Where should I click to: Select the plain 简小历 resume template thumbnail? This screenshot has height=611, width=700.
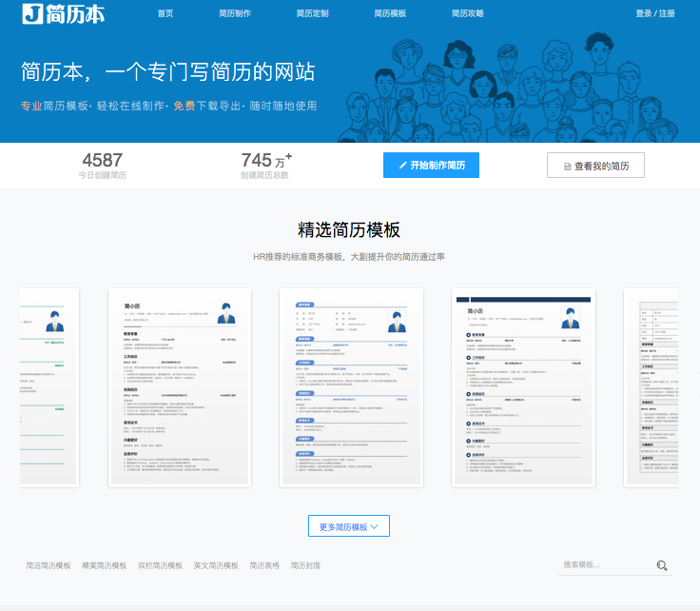pos(180,387)
